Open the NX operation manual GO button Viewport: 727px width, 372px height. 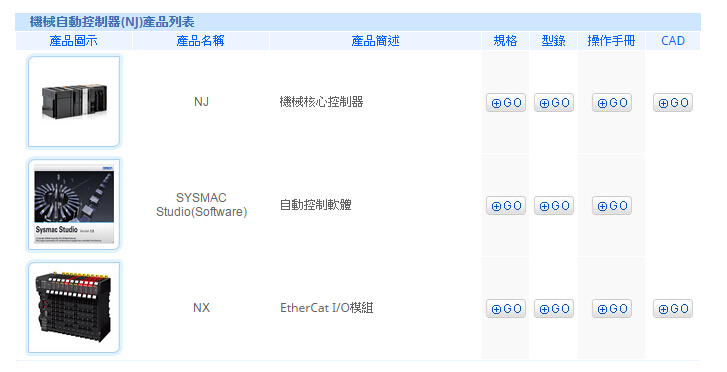pyautogui.click(x=612, y=308)
